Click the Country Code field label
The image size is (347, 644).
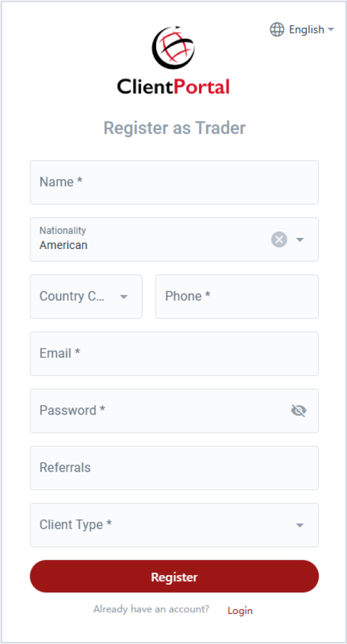click(71, 296)
